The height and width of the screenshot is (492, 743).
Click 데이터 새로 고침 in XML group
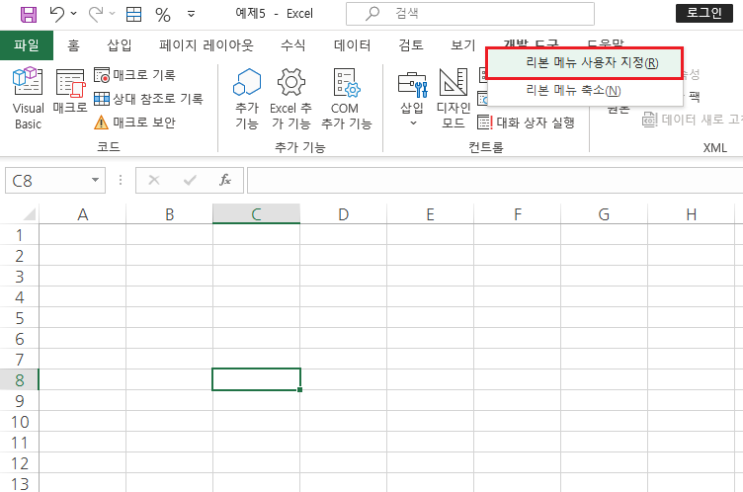(692, 119)
